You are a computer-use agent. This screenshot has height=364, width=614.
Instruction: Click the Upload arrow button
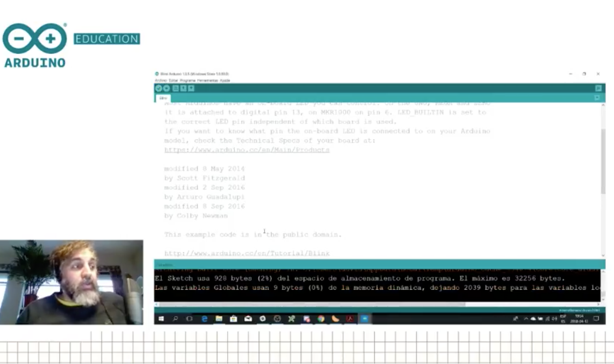(166, 89)
